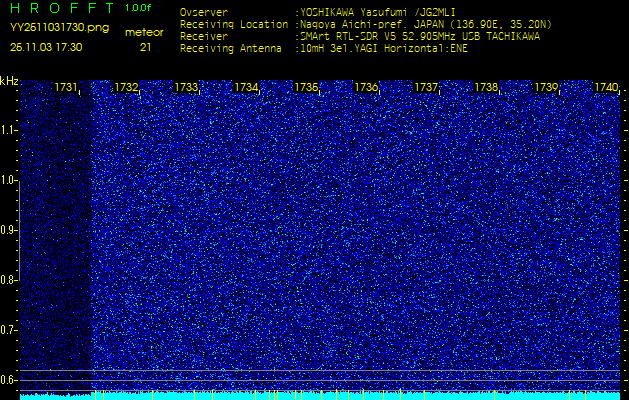Click the 1737 time marker
This screenshot has width=629, height=400.
pyautogui.click(x=426, y=87)
